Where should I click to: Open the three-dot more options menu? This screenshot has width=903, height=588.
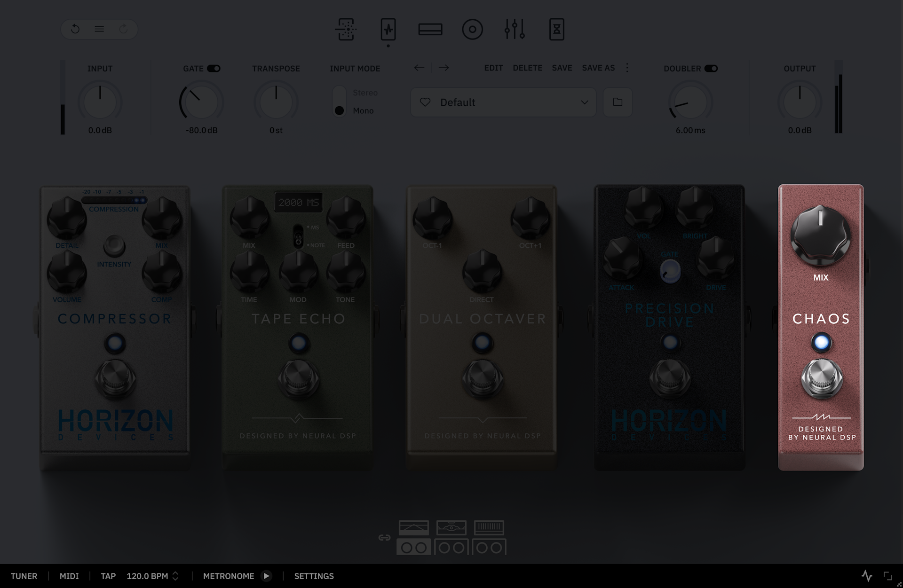(x=627, y=68)
